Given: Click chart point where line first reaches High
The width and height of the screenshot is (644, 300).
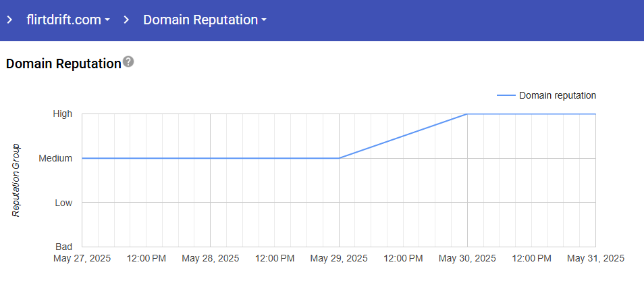Looking at the screenshot, I should click(x=467, y=114).
